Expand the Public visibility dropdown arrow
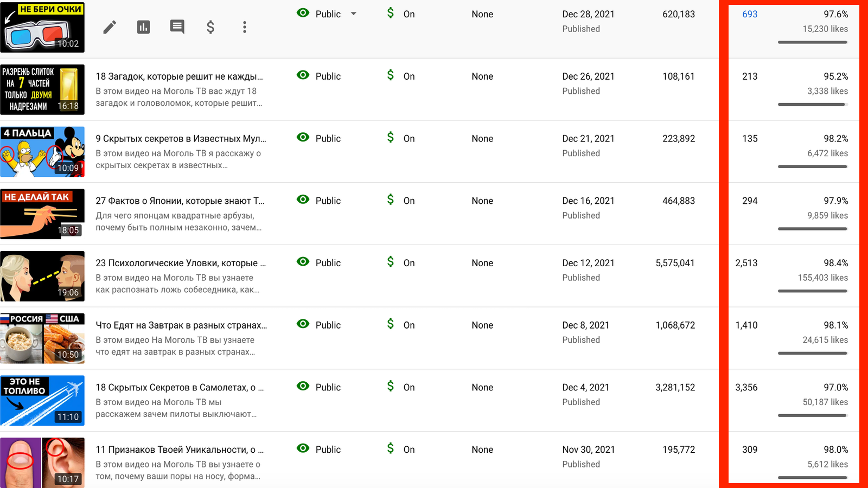 [354, 14]
